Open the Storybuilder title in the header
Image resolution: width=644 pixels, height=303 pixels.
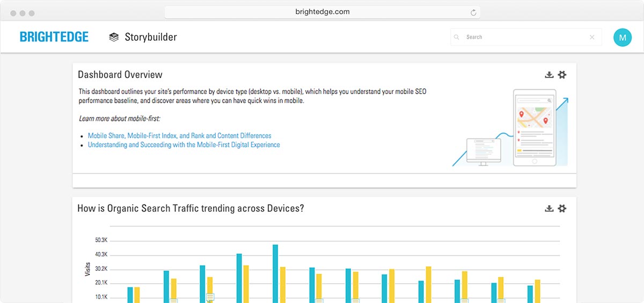[151, 37]
